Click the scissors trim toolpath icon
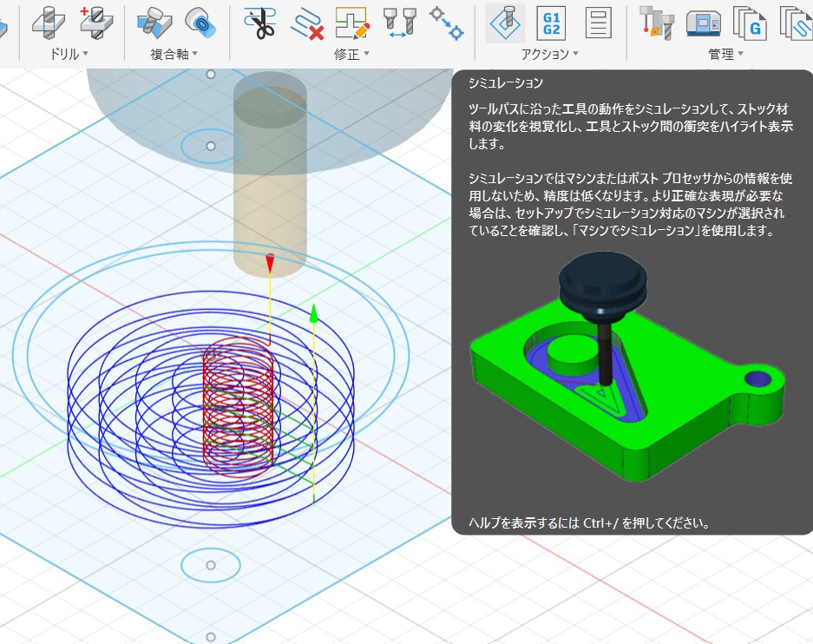The height and width of the screenshot is (644, 813). click(260, 23)
